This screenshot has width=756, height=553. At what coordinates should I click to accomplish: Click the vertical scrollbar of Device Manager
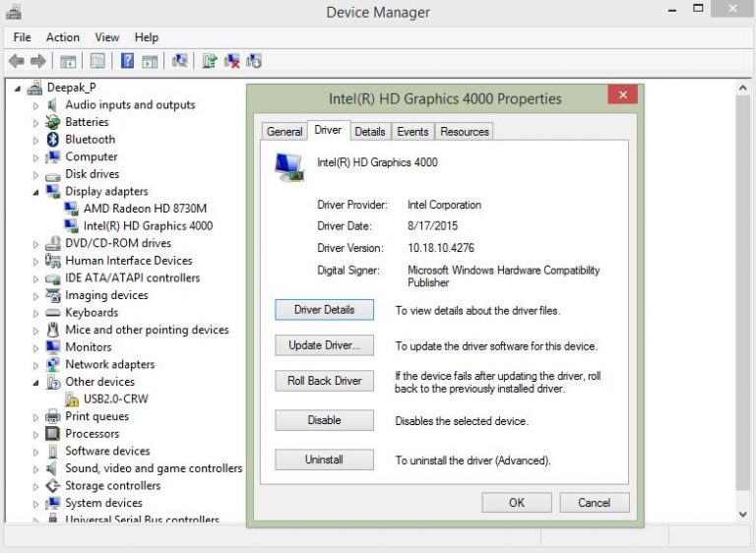743,295
